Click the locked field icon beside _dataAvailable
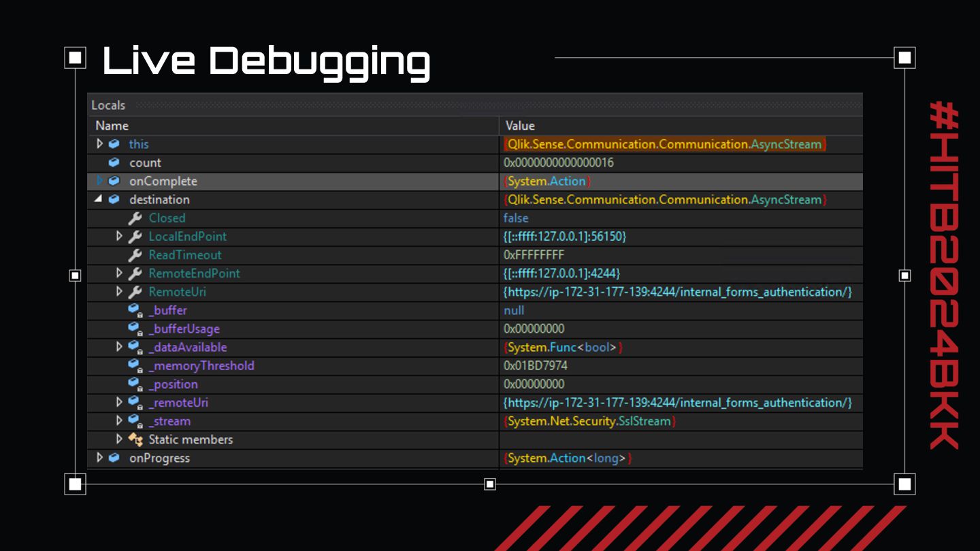 point(135,347)
